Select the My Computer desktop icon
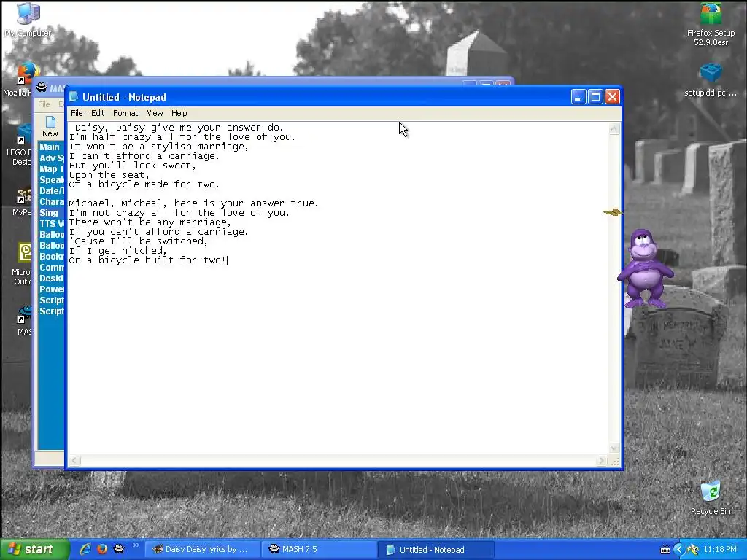This screenshot has width=747, height=560. 28,20
